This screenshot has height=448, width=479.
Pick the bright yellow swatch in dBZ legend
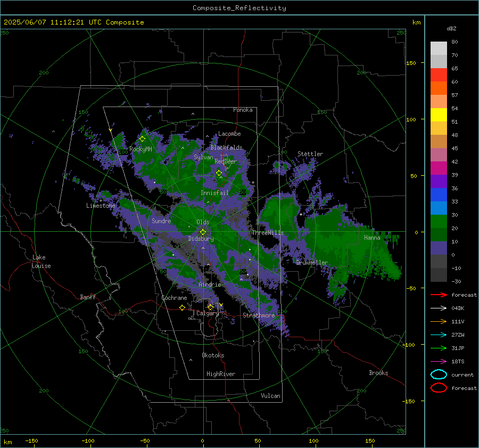pyautogui.click(x=439, y=115)
